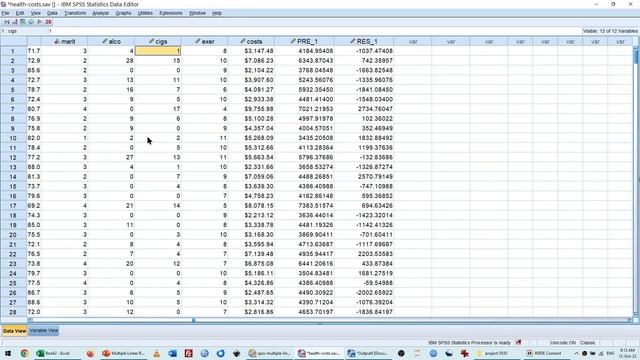640x360 pixels.
Task: Open the View menu
Action: (36, 13)
